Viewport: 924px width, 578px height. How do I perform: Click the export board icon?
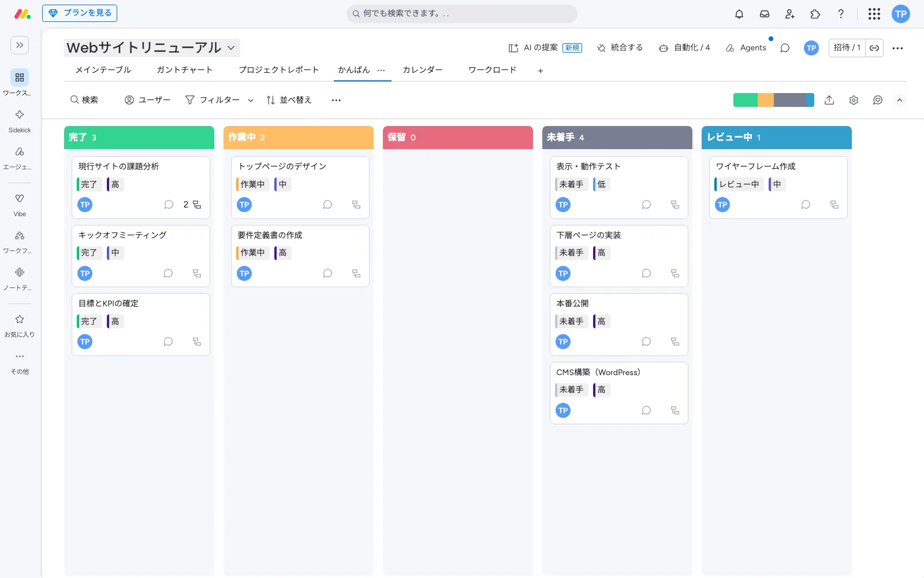829,100
